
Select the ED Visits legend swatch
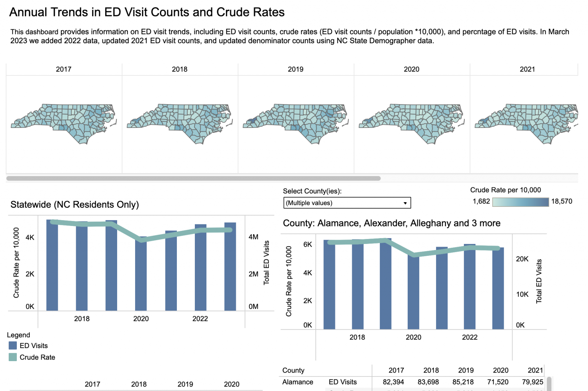click(x=12, y=345)
